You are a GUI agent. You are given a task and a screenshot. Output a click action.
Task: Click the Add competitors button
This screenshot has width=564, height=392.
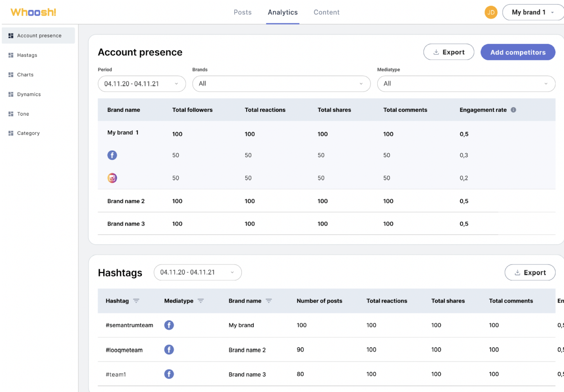click(517, 52)
